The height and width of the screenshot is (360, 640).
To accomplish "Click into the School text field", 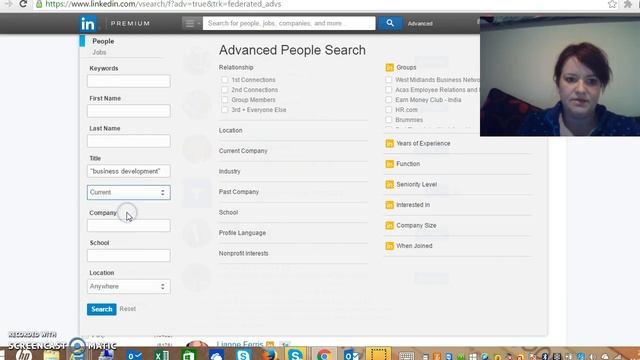I will click(x=129, y=256).
